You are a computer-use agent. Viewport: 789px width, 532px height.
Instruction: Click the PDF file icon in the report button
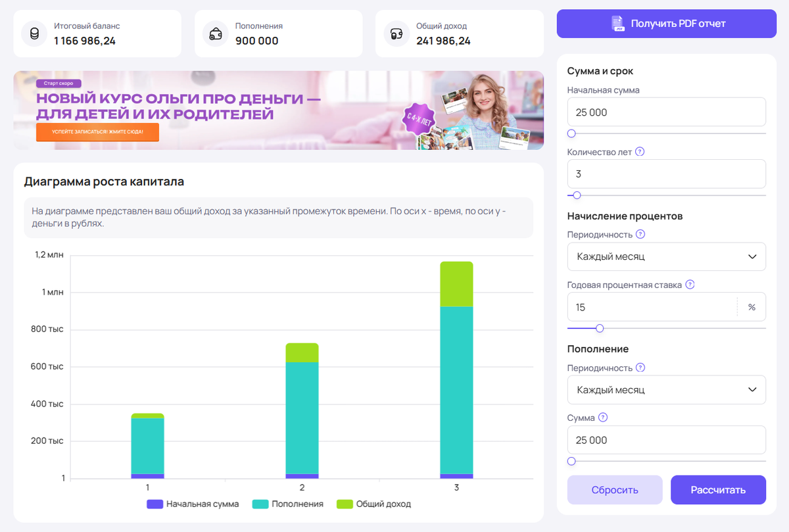pyautogui.click(x=617, y=24)
